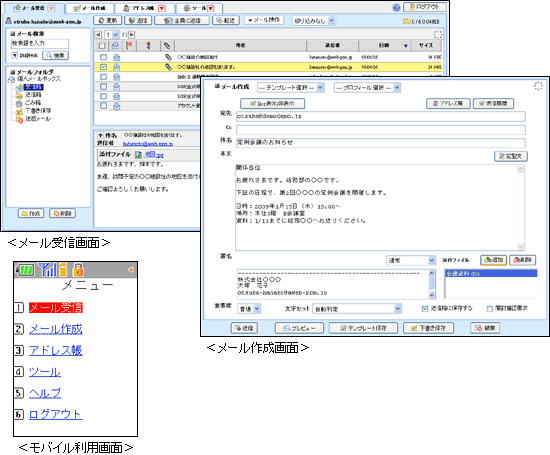
Task: Switch to the アドレス帳 tab
Action: [x=145, y=8]
